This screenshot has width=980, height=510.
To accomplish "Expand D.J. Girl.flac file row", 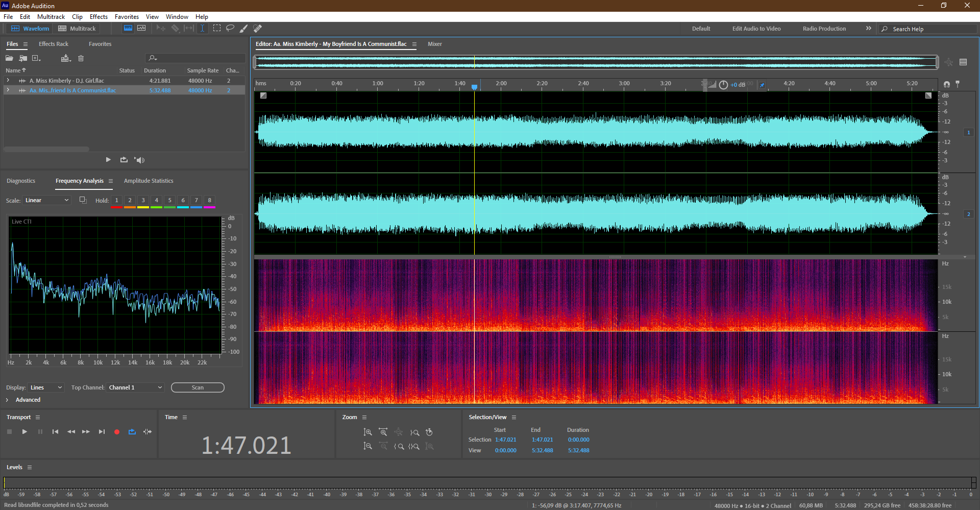I will pos(8,81).
